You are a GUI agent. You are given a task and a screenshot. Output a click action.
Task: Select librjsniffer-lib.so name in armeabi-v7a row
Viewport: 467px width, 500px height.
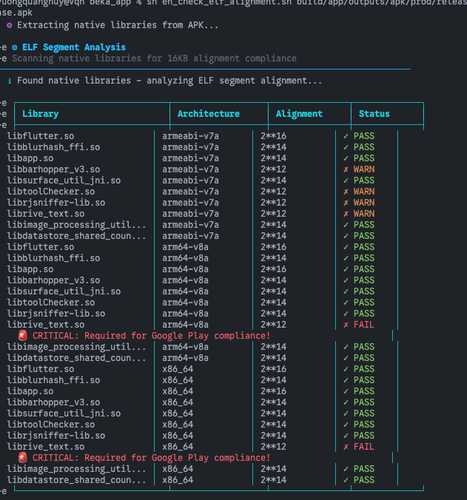pos(56,202)
